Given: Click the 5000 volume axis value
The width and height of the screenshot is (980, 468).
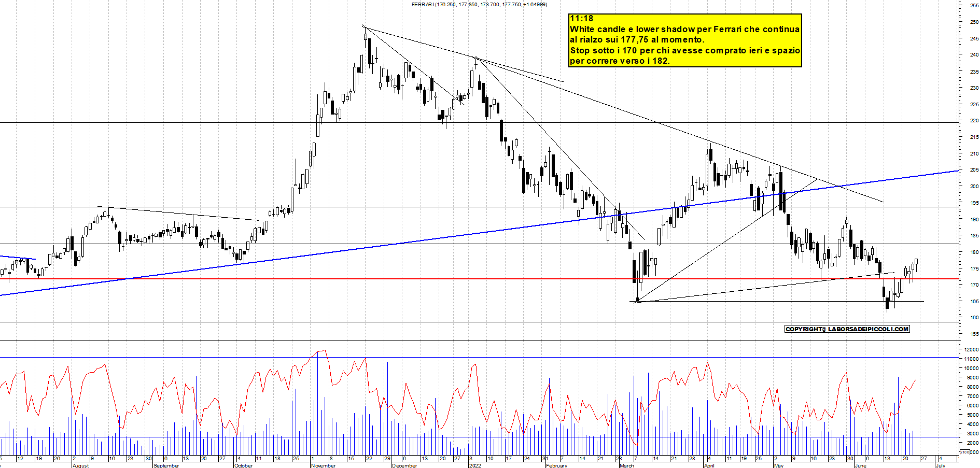Looking at the screenshot, I should (x=973, y=415).
